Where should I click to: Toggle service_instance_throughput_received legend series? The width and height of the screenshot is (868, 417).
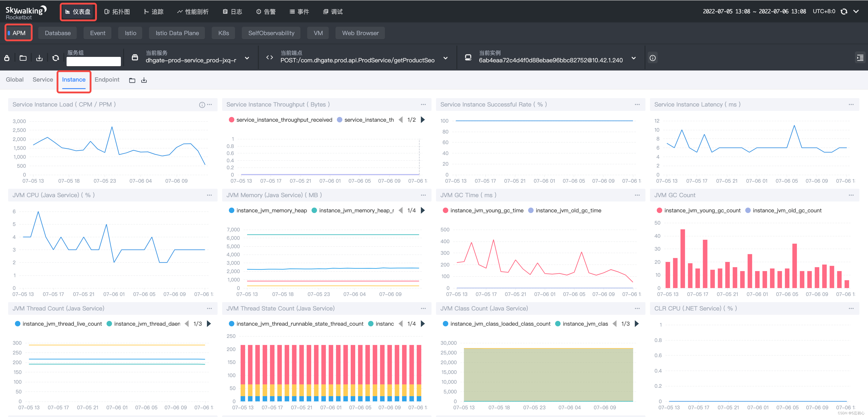(x=280, y=120)
